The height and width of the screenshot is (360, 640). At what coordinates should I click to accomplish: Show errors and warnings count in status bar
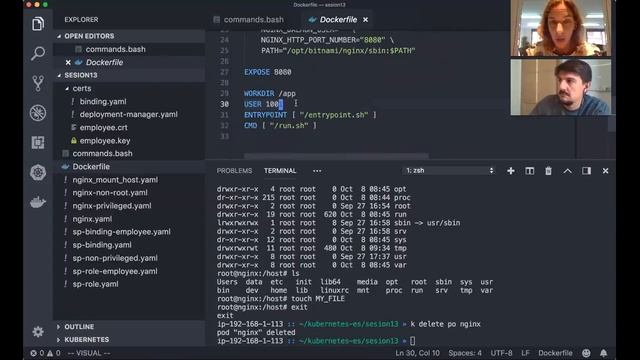(x=45, y=353)
